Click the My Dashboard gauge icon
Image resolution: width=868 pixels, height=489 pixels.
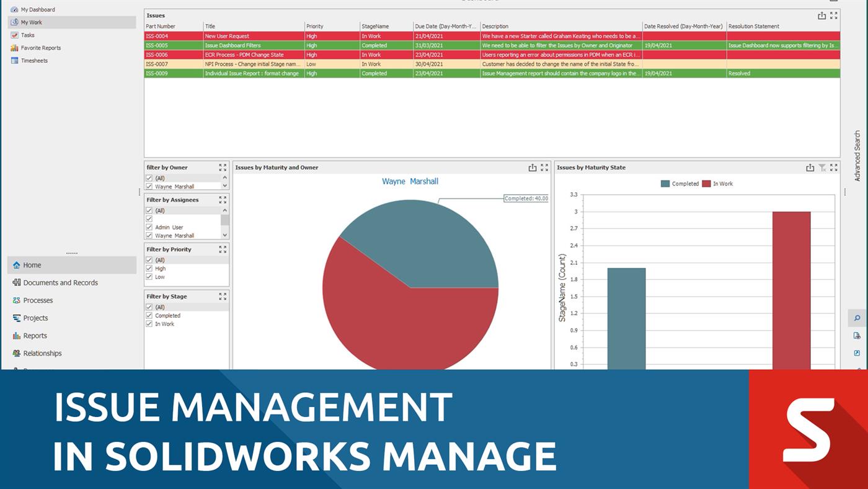(x=15, y=9)
